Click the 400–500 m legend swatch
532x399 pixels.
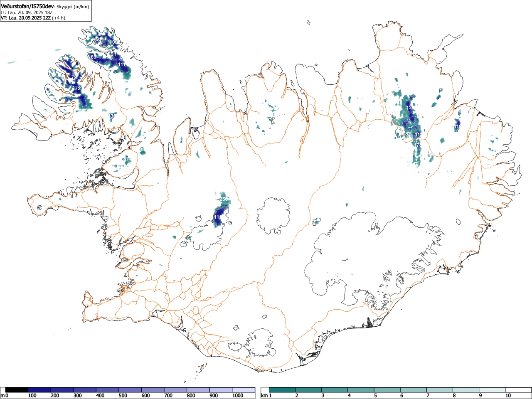108,390
